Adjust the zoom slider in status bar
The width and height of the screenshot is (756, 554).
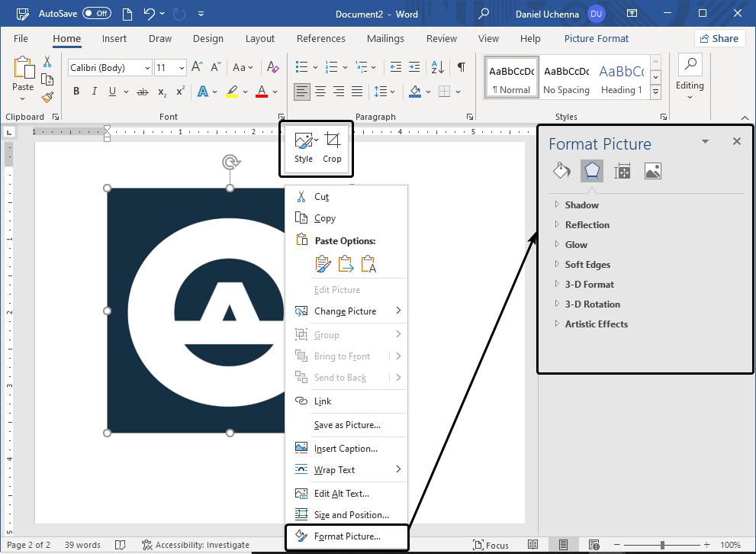coord(662,545)
